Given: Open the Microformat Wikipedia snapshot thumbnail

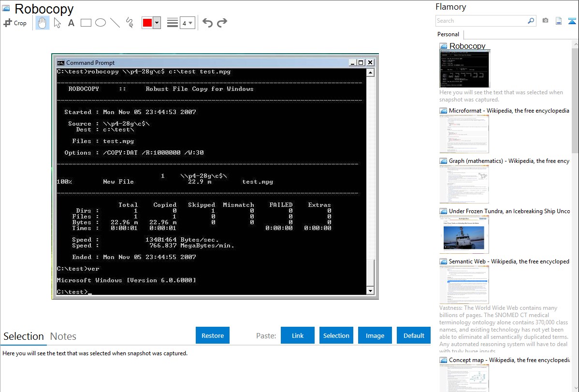Looking at the screenshot, I should click(464, 134).
